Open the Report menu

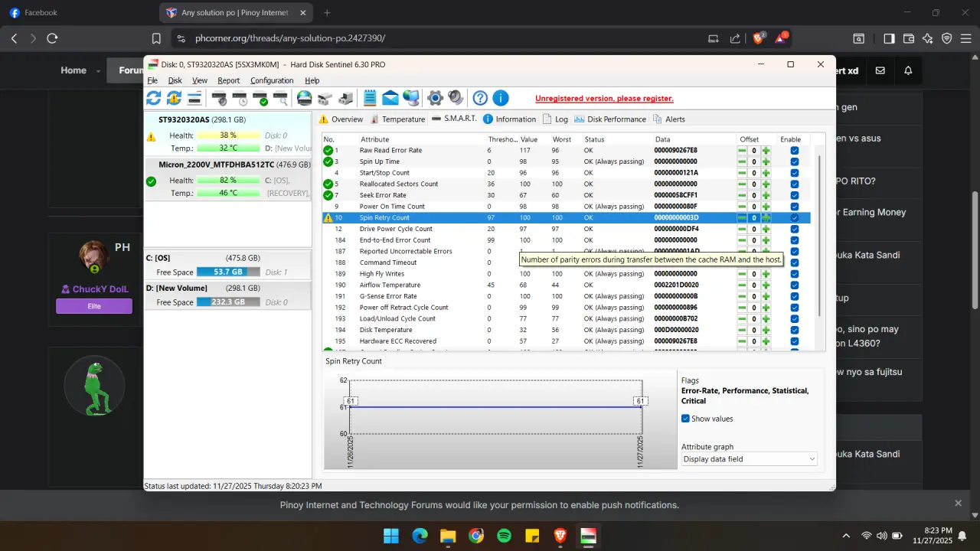(228, 80)
